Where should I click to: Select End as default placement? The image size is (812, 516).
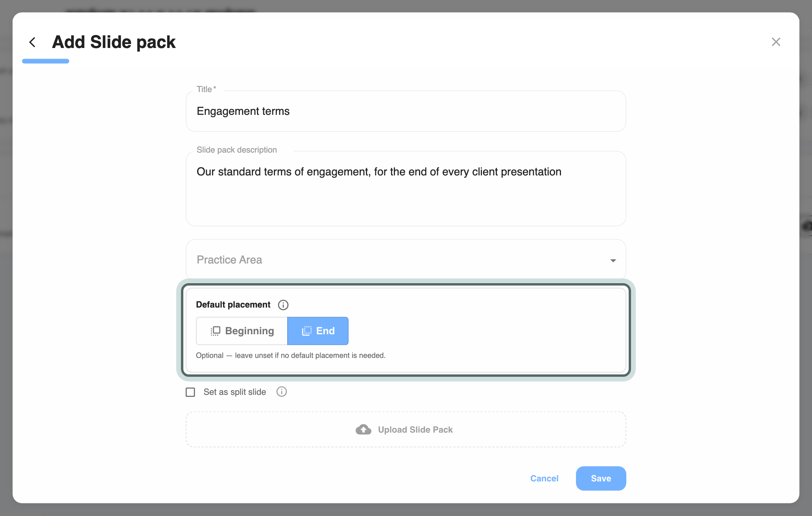tap(318, 331)
